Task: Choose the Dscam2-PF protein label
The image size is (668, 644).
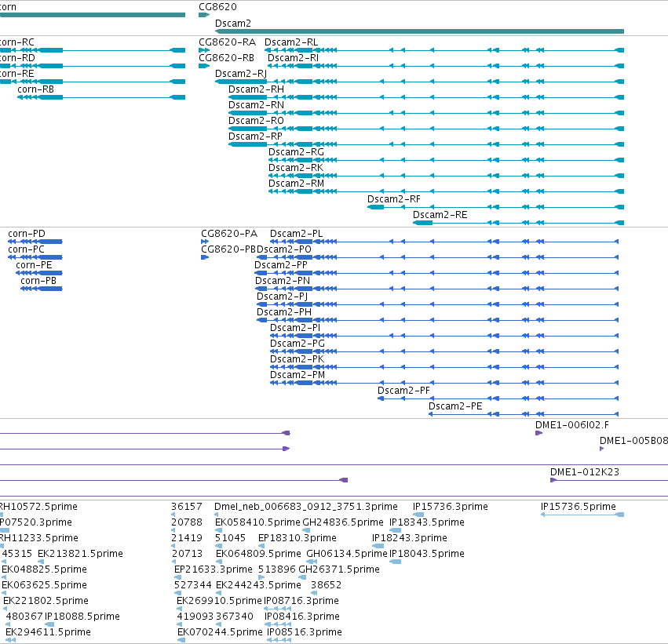Action: pos(404,391)
